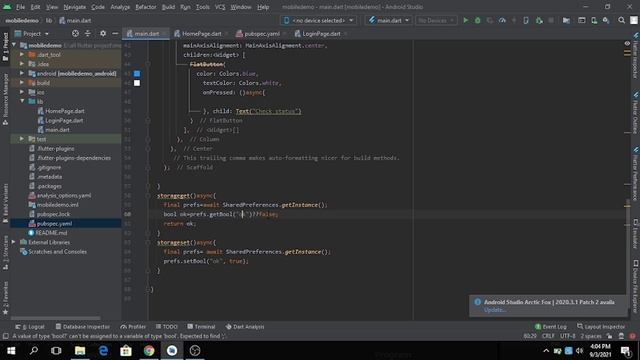640x360 pixels.
Task: Open Chrome from Windows taskbar
Action: pyautogui.click(x=149, y=351)
